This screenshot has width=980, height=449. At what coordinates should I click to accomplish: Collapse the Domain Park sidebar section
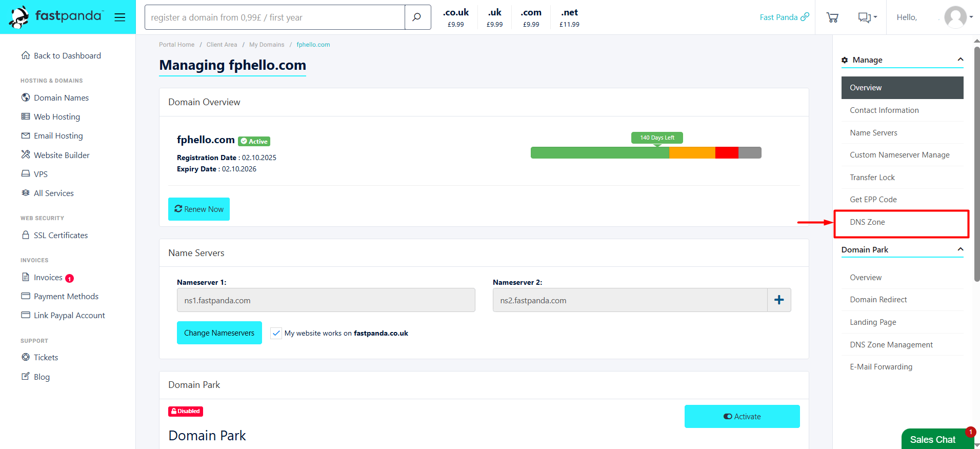960,249
